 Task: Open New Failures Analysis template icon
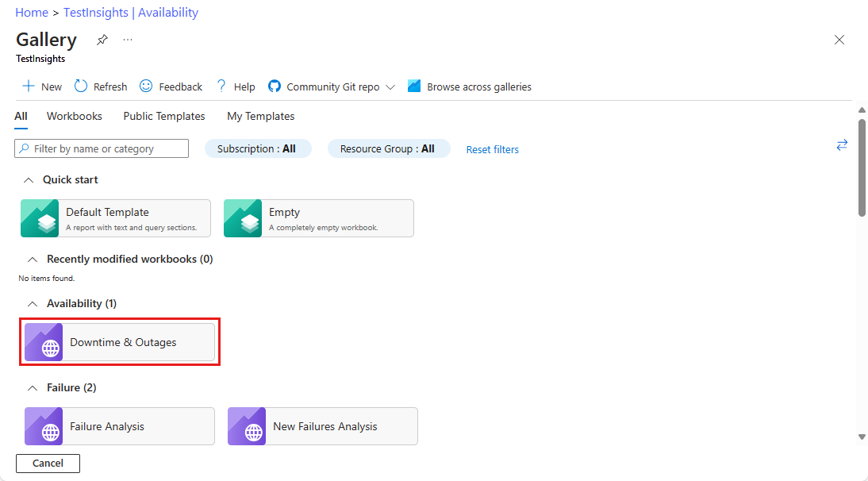247,426
